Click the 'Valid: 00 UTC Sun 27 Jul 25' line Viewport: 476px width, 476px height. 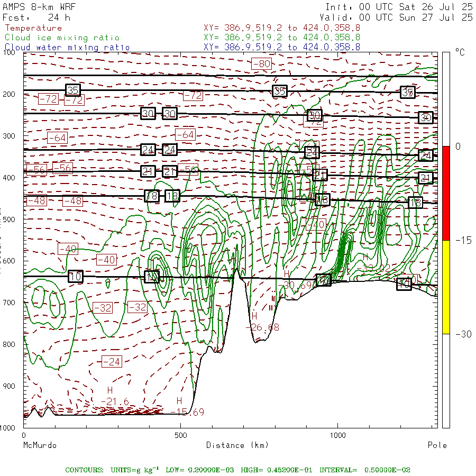[x=396, y=17]
